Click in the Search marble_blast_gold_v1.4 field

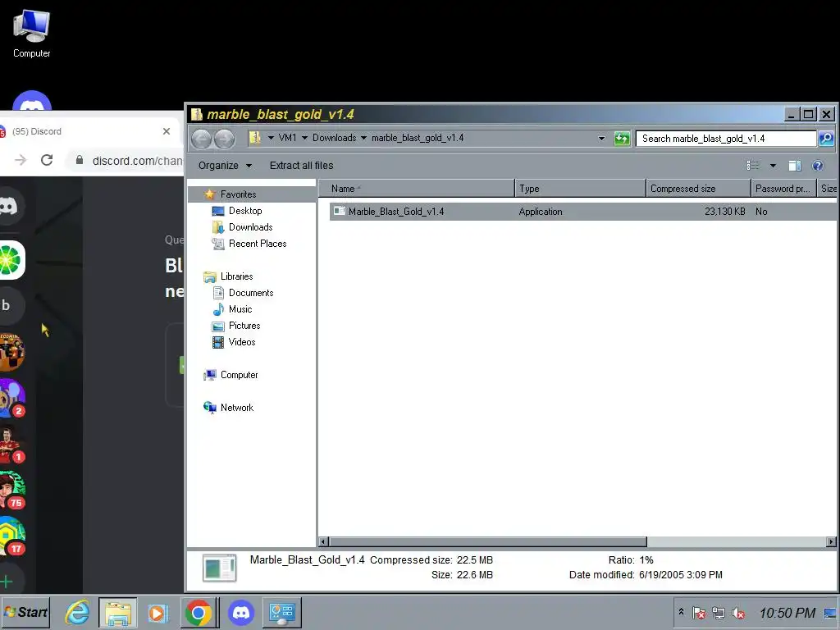(x=726, y=139)
